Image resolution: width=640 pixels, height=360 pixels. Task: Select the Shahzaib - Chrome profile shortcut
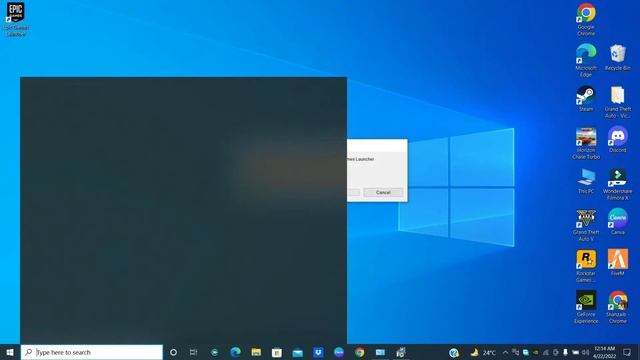[618, 307]
